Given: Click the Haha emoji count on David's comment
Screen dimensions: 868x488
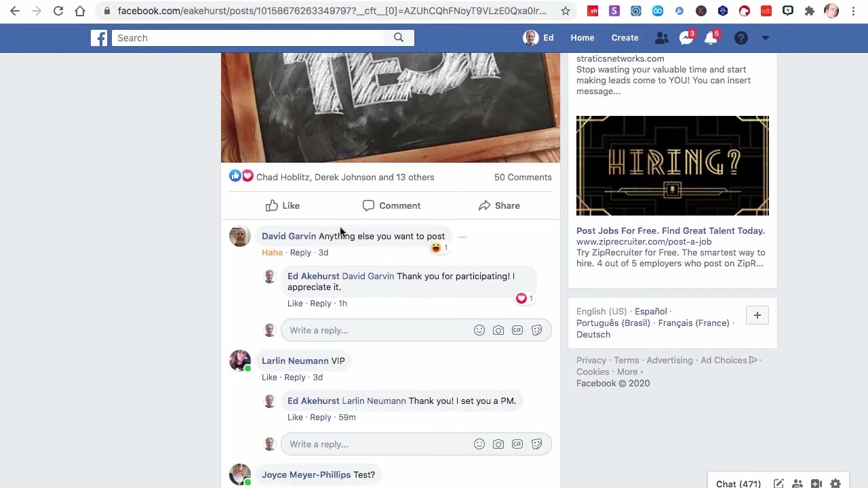Looking at the screenshot, I should click(x=439, y=248).
